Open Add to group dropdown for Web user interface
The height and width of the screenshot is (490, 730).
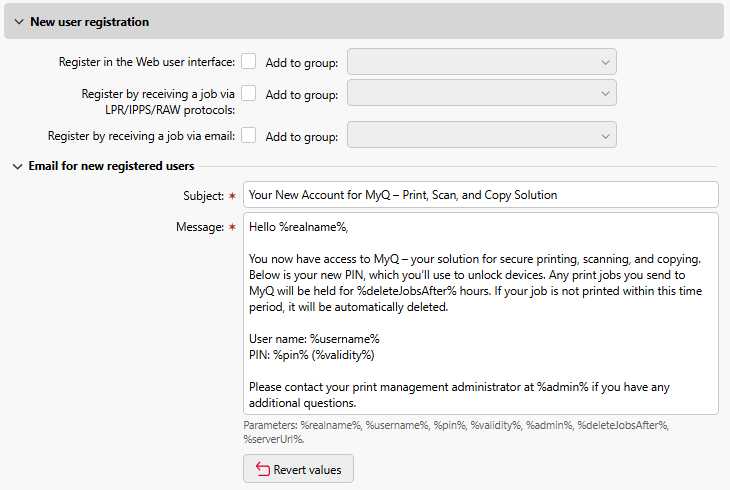coord(482,61)
